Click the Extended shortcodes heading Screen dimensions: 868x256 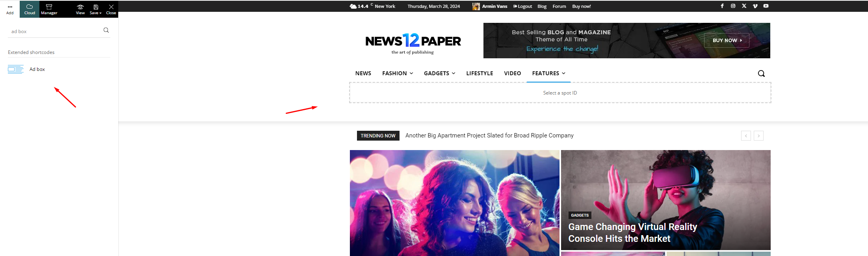click(31, 52)
